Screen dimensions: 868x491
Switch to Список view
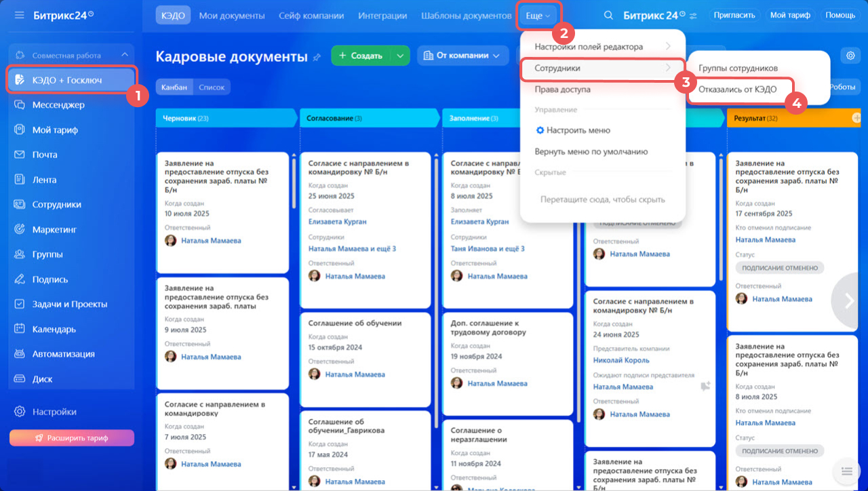point(212,87)
